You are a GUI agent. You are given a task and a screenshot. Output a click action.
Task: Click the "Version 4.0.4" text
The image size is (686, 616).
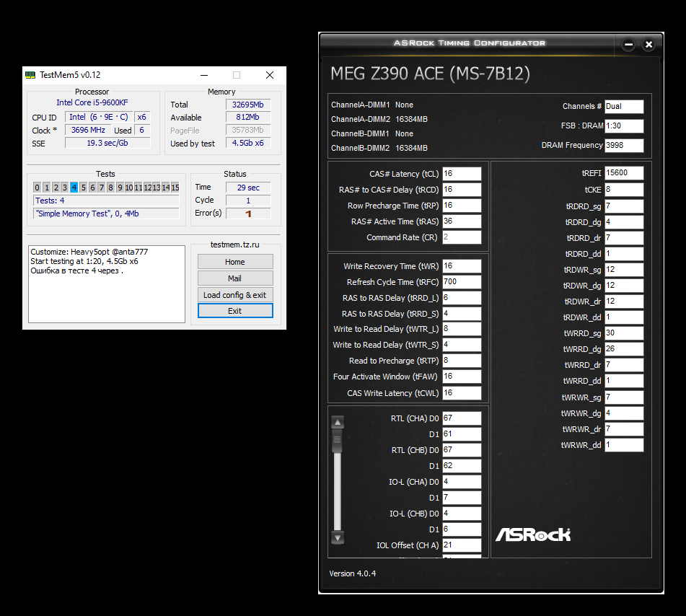tap(353, 573)
